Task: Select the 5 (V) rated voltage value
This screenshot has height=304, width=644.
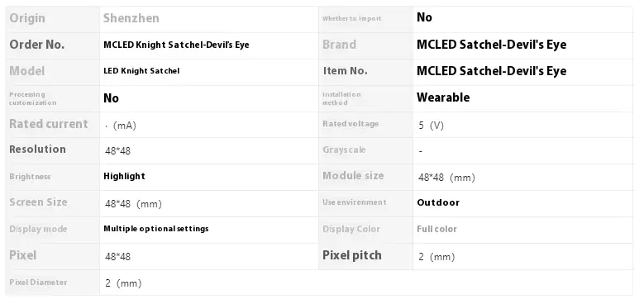Action: click(432, 126)
